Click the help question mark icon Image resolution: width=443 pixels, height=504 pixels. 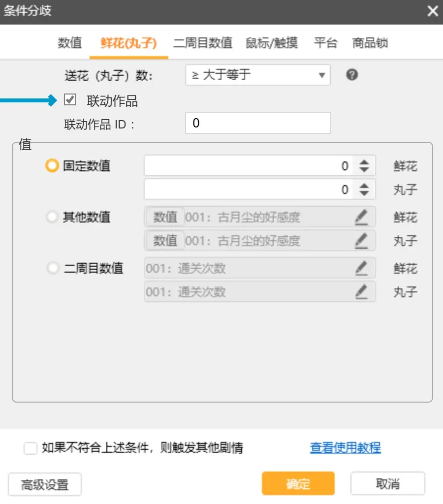point(352,75)
